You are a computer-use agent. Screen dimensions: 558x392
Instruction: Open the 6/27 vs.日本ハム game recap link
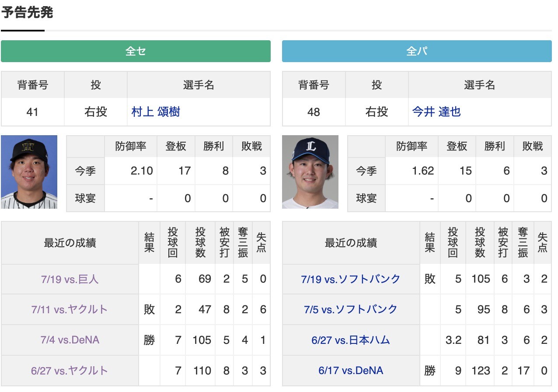pos(351,340)
